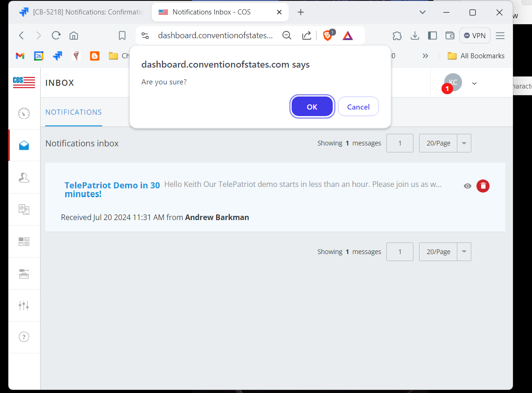The width and height of the screenshot is (532, 393).
Task: Open the COS logo at top left
Action: click(23, 83)
